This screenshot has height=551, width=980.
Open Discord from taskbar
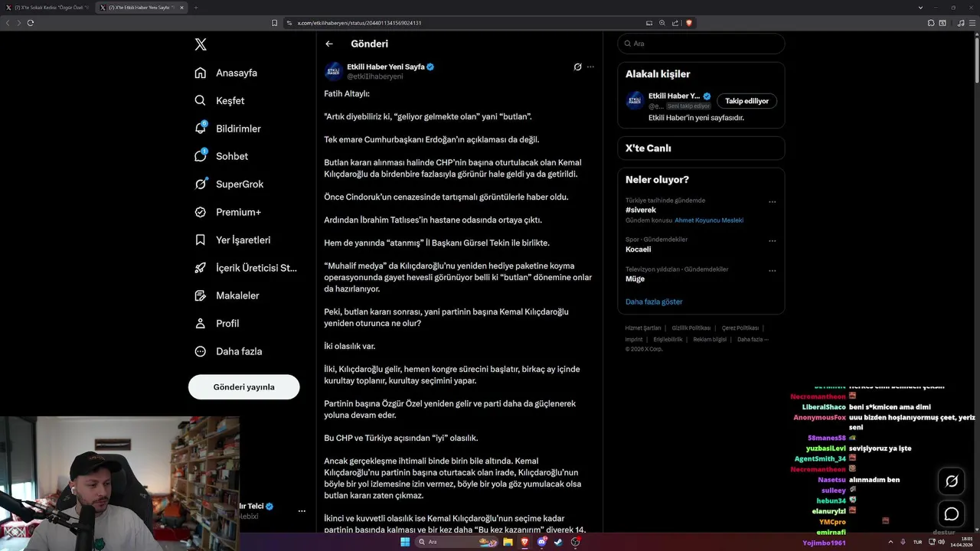pyautogui.click(x=541, y=542)
